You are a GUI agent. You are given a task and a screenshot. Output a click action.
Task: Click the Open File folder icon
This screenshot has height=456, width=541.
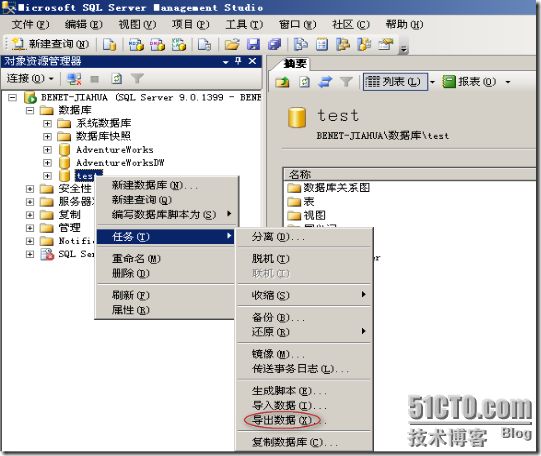[x=232, y=44]
